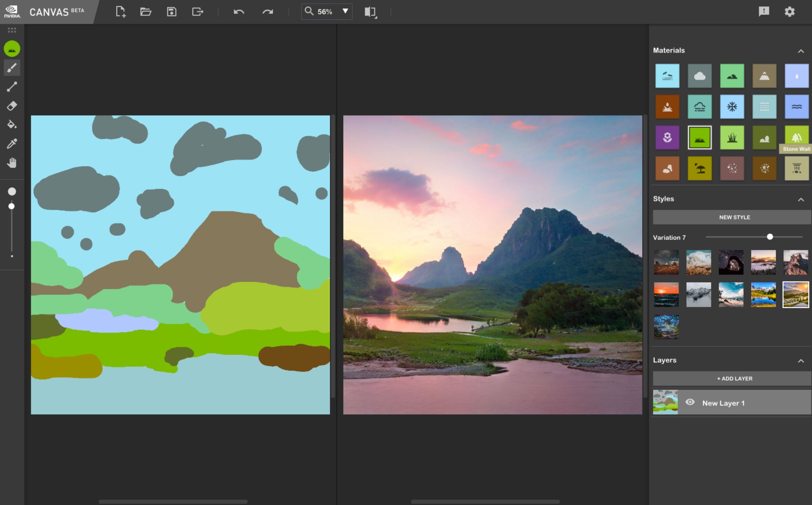Choose the Cloud material

699,76
